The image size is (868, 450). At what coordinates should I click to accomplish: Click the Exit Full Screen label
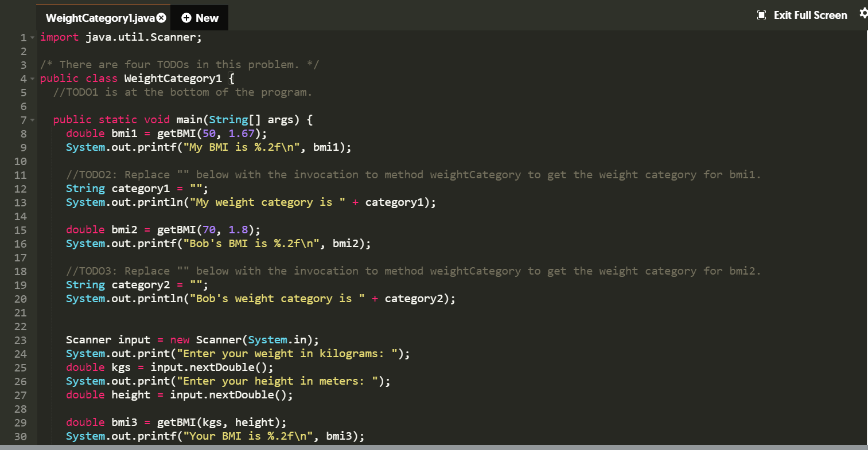click(810, 15)
